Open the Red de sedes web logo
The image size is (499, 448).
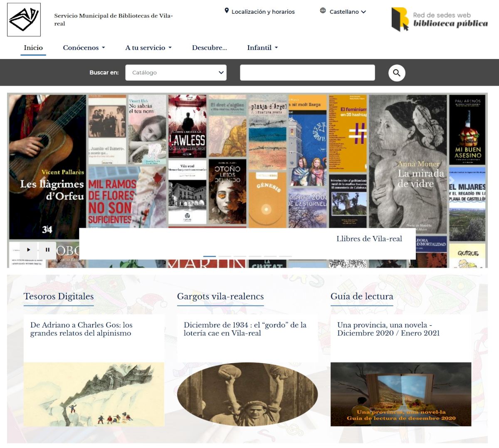coord(440,20)
